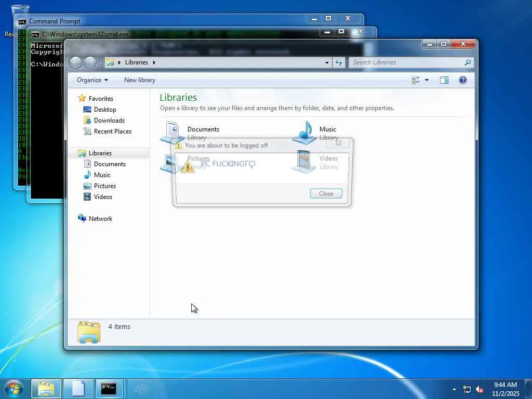Click the Windows Explorer taskbar icon
Viewport: 532px width, 399px height.
[46, 389]
